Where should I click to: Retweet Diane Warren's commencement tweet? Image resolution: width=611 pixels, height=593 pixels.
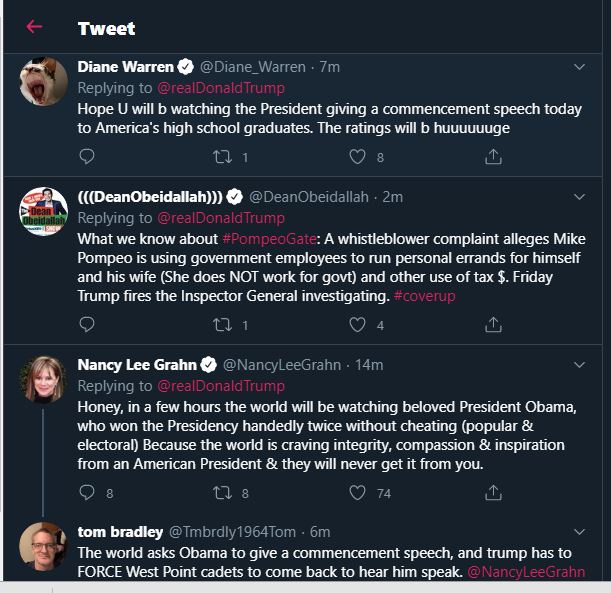pyautogui.click(x=223, y=157)
